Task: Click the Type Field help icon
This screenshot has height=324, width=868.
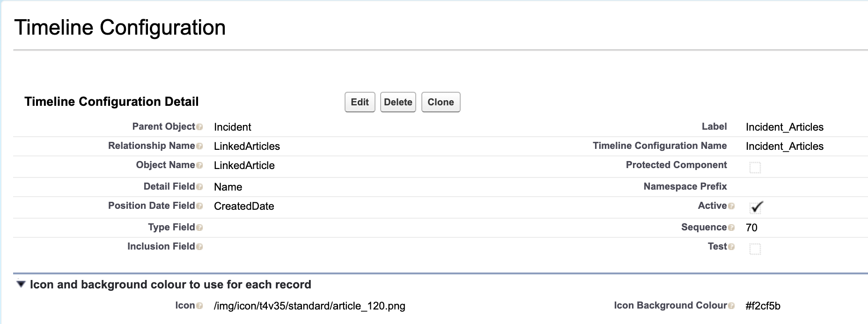Action: coord(200,228)
